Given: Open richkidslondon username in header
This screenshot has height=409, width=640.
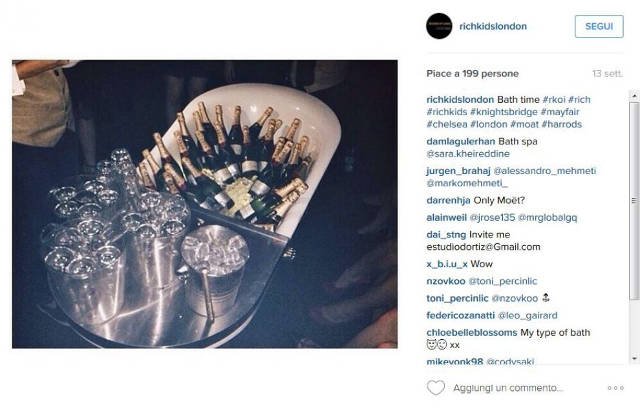Looking at the screenshot, I should click(x=493, y=26).
